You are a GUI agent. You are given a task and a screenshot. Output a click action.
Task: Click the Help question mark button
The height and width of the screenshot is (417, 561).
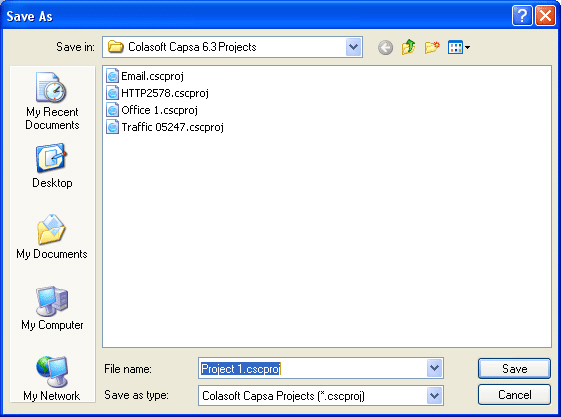522,16
